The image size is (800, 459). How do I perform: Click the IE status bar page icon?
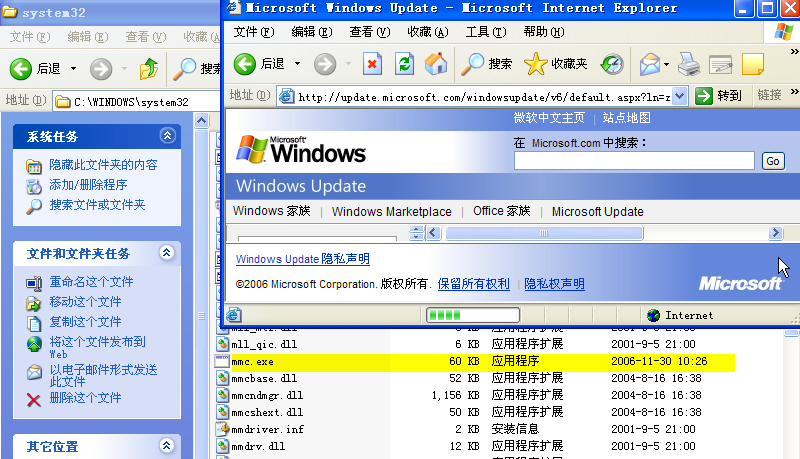[234, 315]
